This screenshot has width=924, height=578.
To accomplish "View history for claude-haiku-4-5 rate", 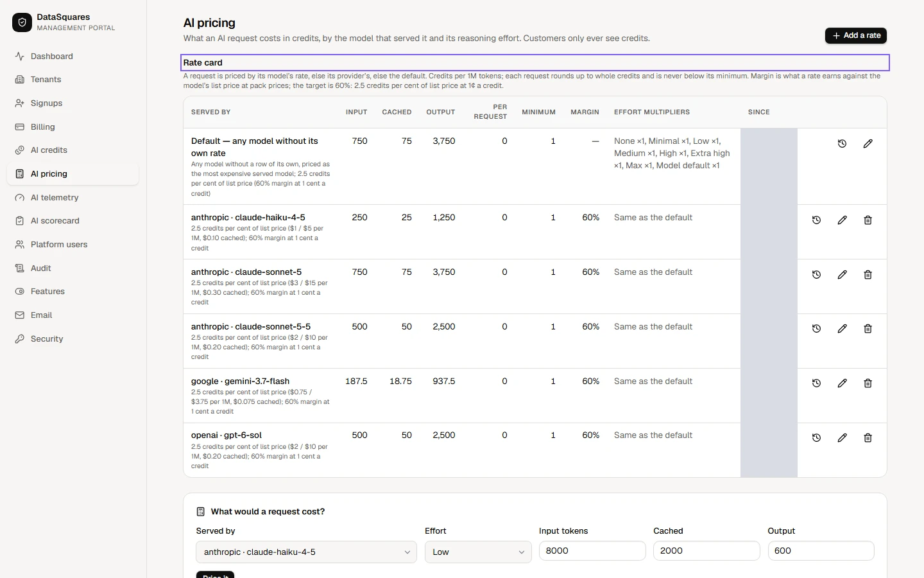I will pyautogui.click(x=816, y=220).
